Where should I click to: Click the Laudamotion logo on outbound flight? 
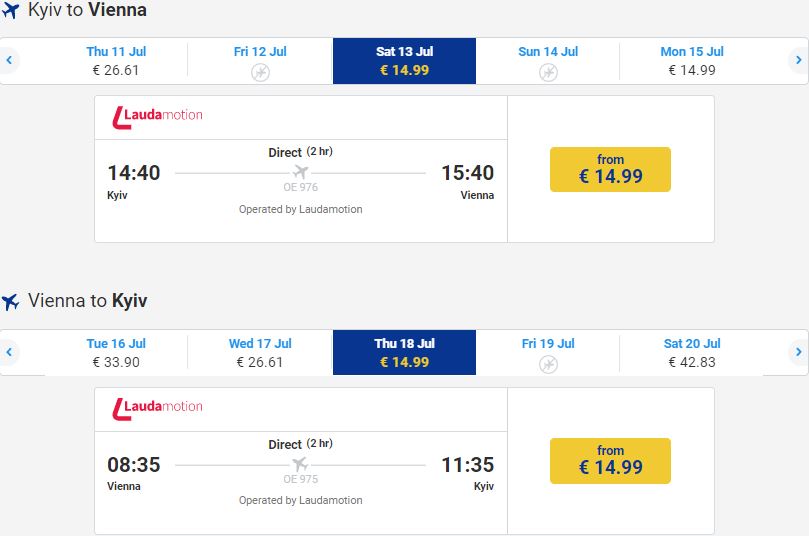(x=157, y=117)
